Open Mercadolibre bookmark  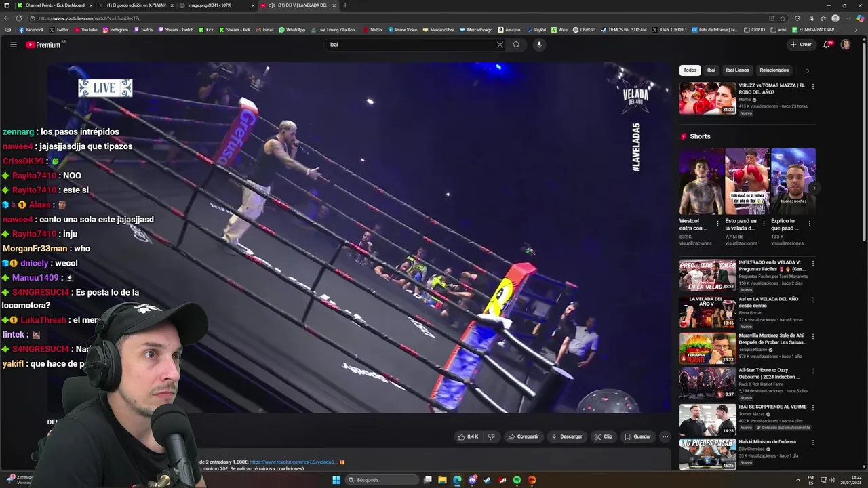pyautogui.click(x=438, y=30)
